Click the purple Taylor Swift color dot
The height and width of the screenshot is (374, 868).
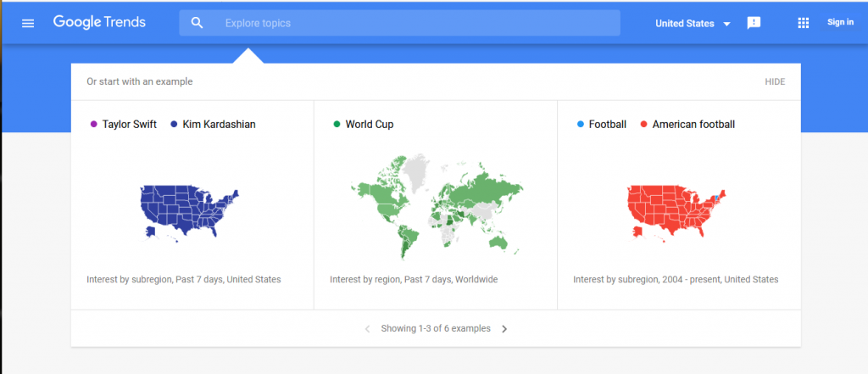(x=93, y=125)
